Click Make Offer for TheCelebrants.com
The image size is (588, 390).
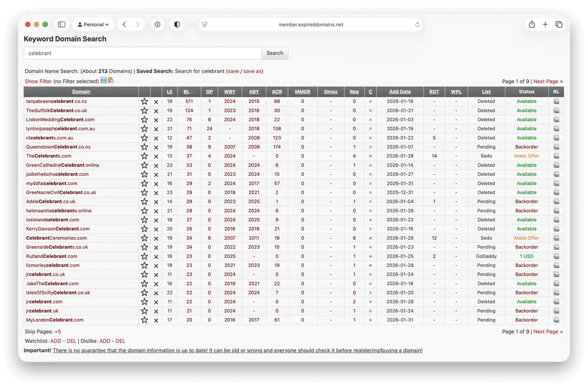526,156
